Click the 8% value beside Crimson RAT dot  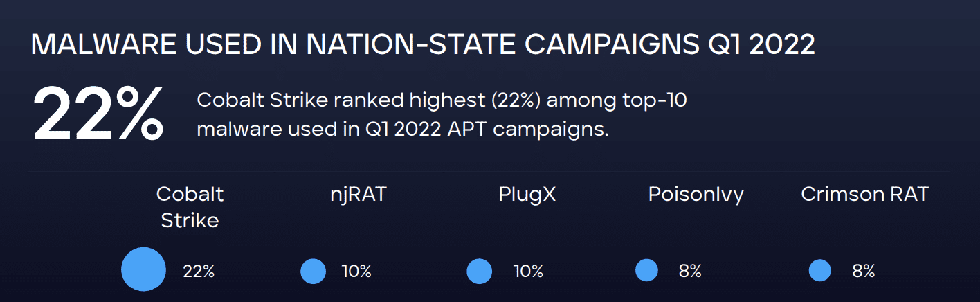(x=863, y=272)
